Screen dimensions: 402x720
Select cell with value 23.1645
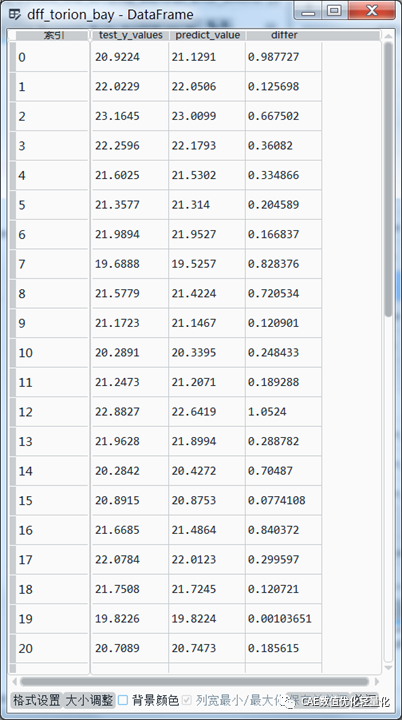click(x=130, y=116)
